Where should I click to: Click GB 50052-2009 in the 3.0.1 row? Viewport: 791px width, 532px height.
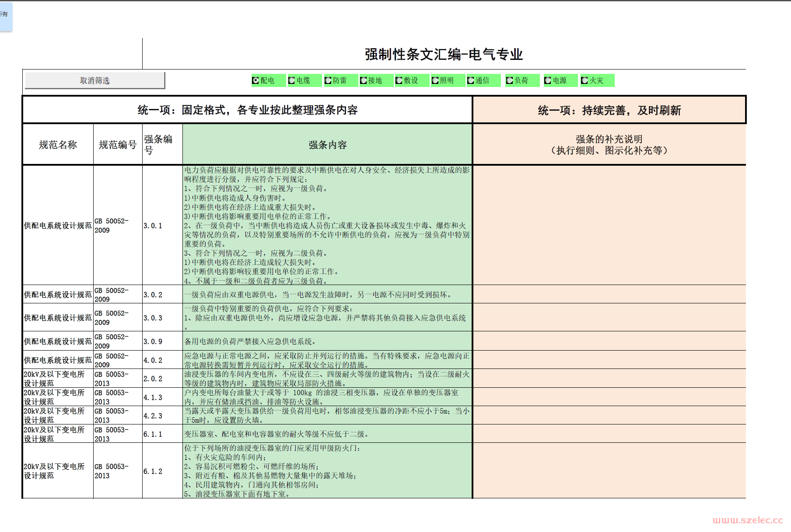(118, 226)
